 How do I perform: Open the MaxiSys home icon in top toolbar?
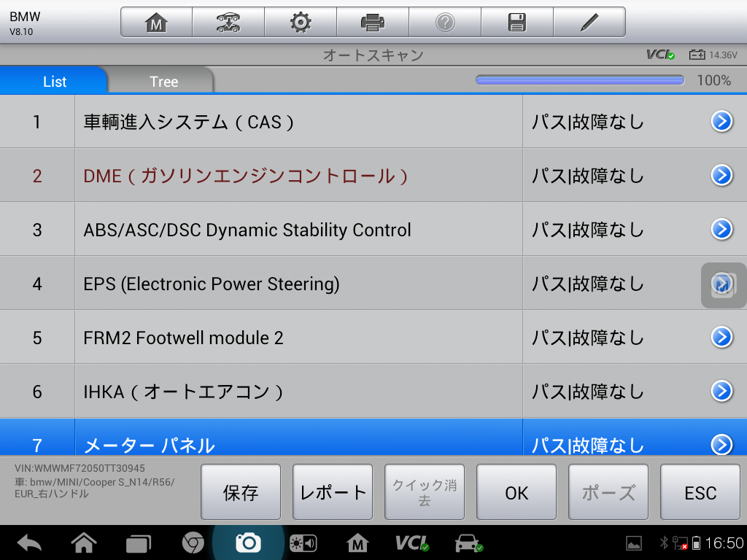[156, 23]
